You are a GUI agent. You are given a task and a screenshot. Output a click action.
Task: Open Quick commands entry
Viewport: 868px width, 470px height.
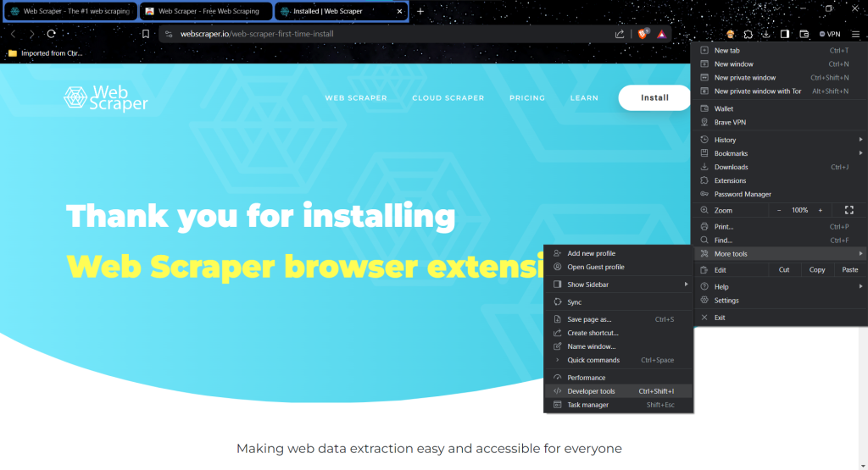[618, 360]
